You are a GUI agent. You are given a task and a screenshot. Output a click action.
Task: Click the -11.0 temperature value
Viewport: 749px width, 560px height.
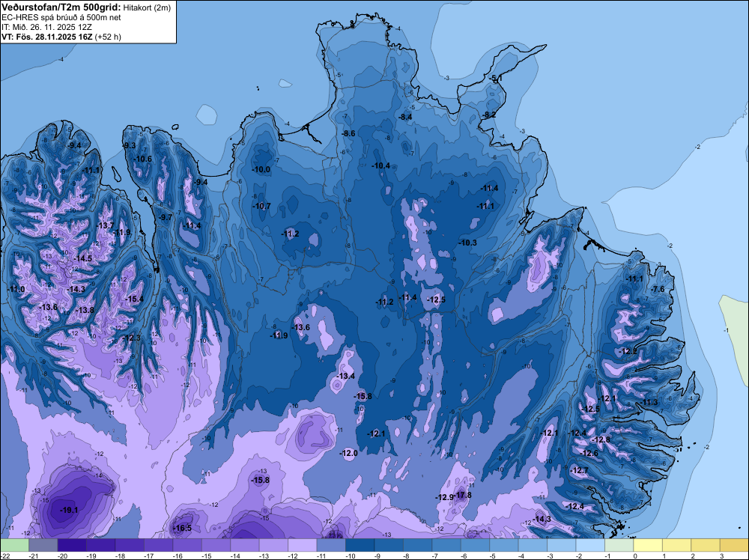click(15, 289)
